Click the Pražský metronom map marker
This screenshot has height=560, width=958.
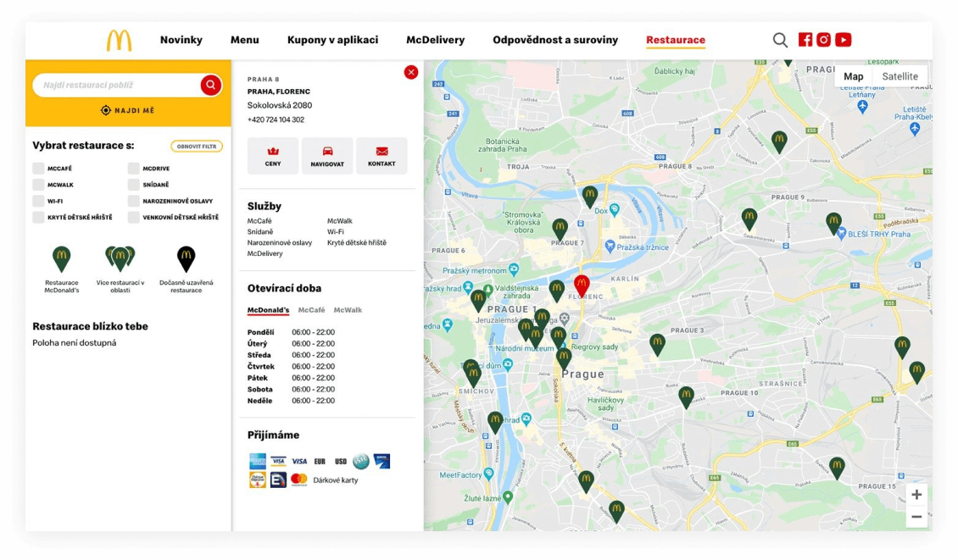coord(514,269)
